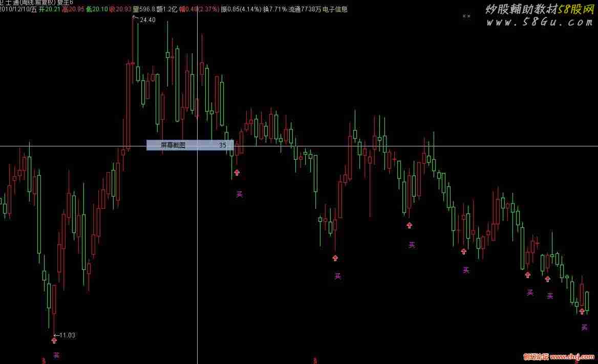Click the third buy arrow from the left
The height and width of the screenshot is (364, 598).
(335, 258)
